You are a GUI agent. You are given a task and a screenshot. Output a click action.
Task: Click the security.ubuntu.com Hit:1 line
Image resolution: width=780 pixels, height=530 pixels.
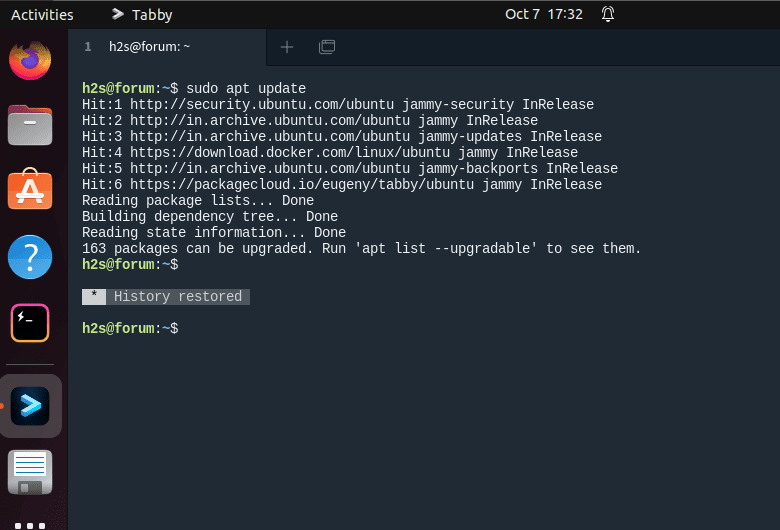[338, 105]
